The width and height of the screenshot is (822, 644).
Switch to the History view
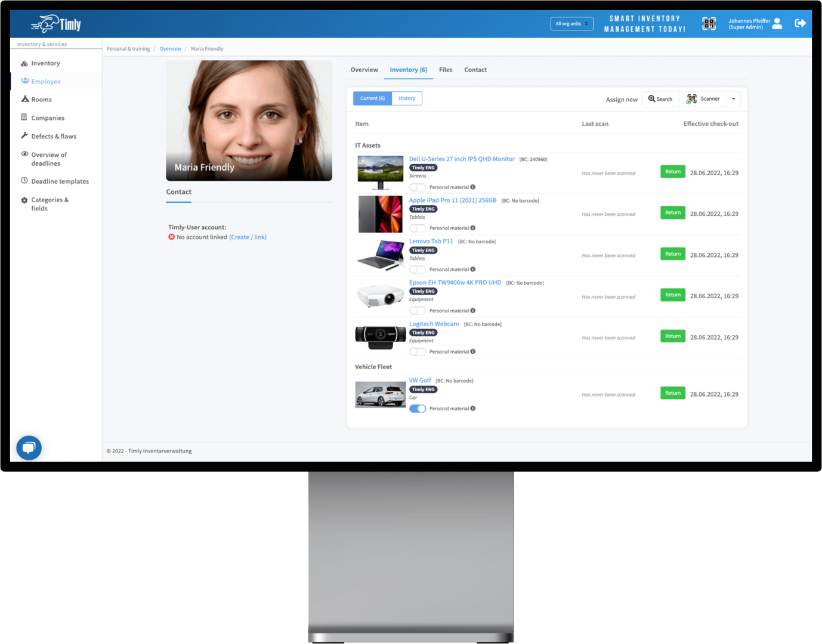[407, 98]
